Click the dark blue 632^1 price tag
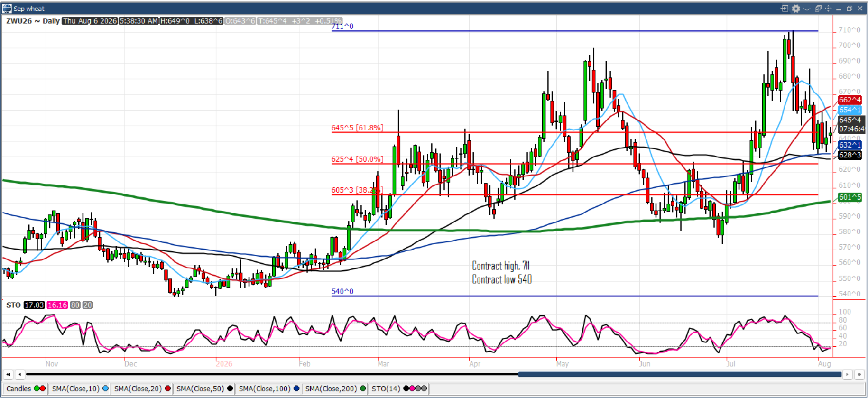 click(850, 145)
